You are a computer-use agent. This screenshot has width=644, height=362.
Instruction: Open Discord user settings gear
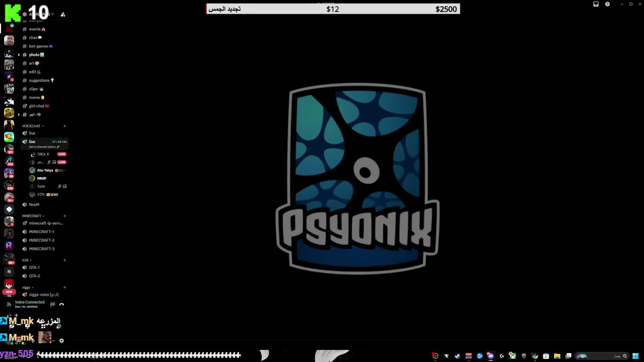pyautogui.click(x=61, y=340)
